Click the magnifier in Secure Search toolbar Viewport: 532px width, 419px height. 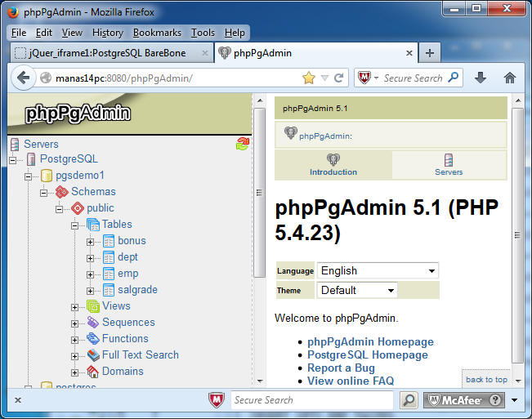tap(454, 78)
